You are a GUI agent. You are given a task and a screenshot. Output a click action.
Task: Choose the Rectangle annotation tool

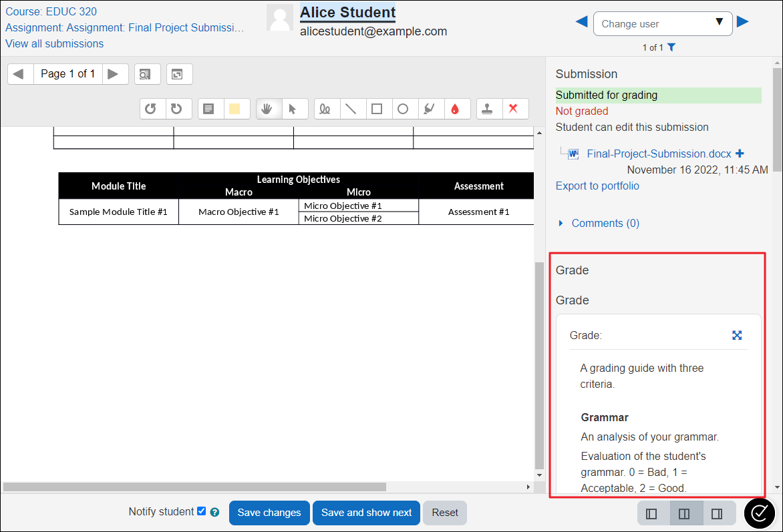(x=378, y=107)
